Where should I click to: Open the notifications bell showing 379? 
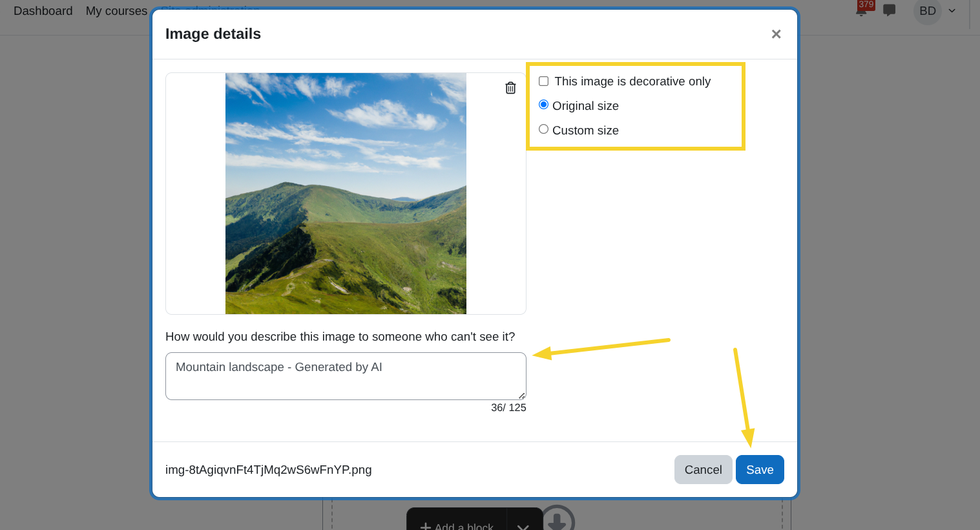click(862, 10)
